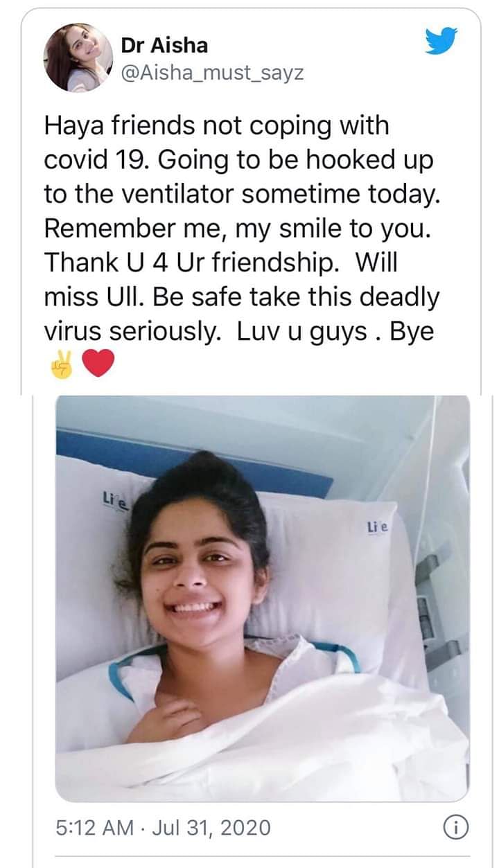Open Dr Aisha's profile avatar

pyautogui.click(x=78, y=57)
